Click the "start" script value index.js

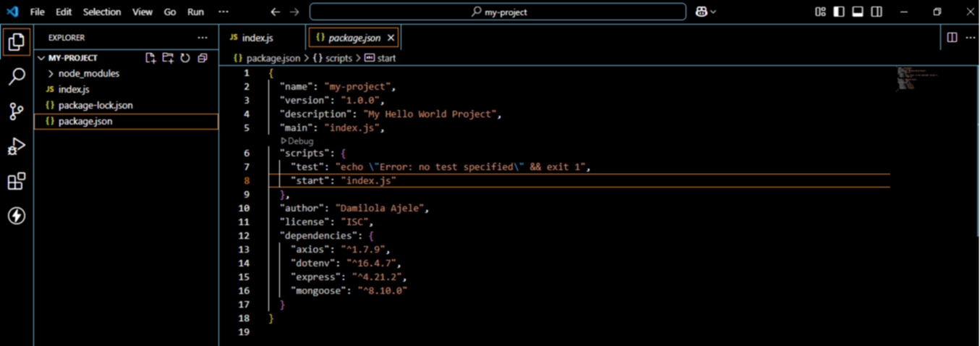coord(367,180)
